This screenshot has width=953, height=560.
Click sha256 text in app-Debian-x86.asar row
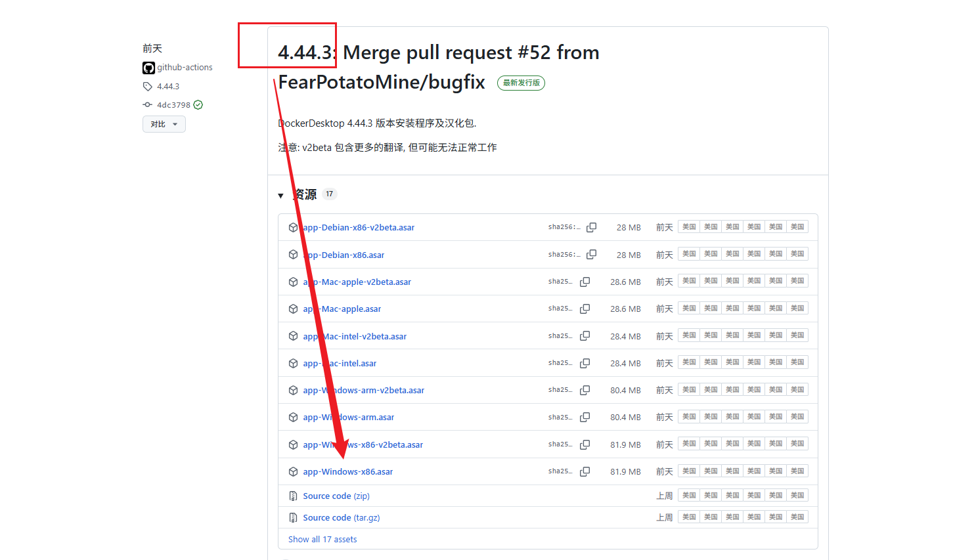(565, 254)
